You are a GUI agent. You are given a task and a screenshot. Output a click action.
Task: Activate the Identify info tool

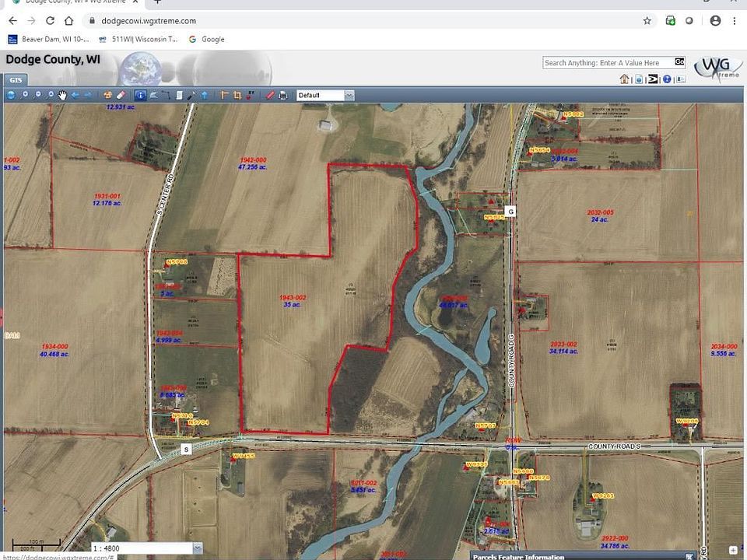coord(141,95)
